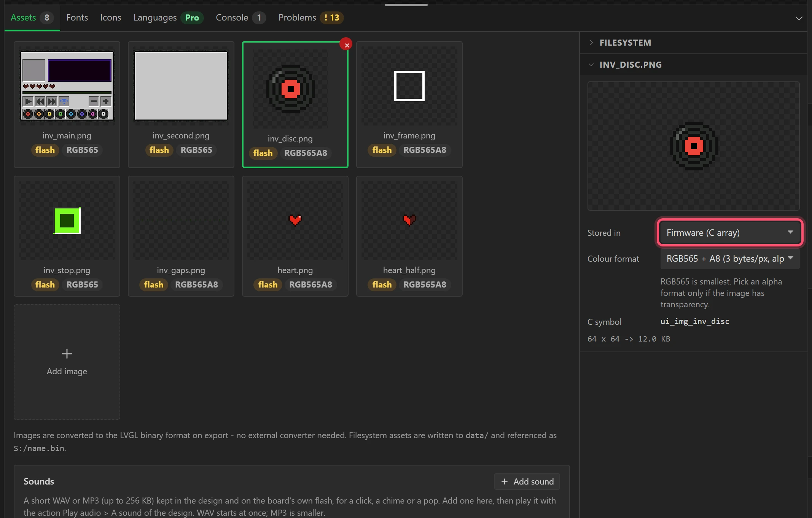Click the flash badge under inv_main.png

[x=45, y=150]
